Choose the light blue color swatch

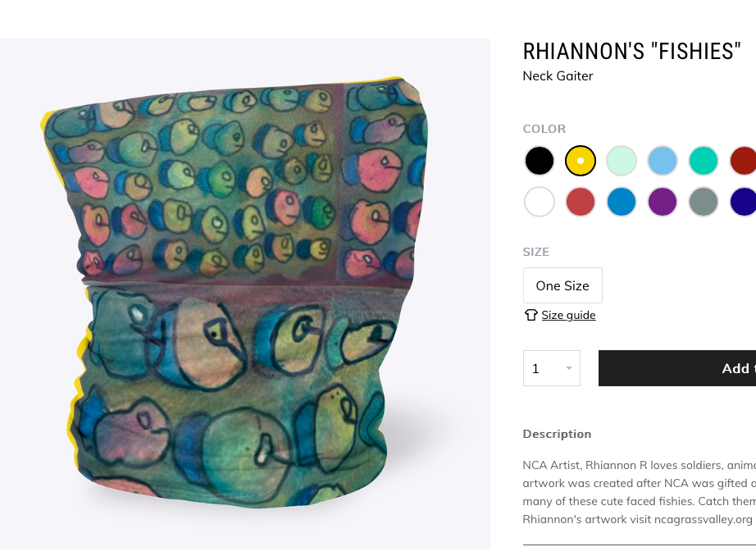coord(663,161)
